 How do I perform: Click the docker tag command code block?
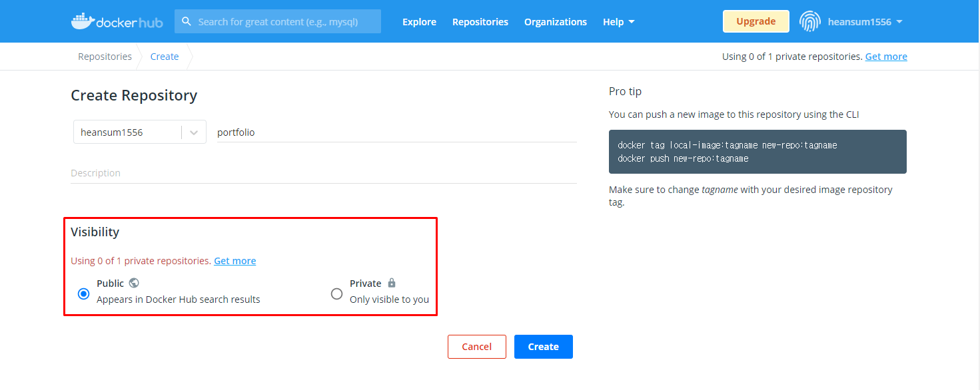click(x=757, y=152)
